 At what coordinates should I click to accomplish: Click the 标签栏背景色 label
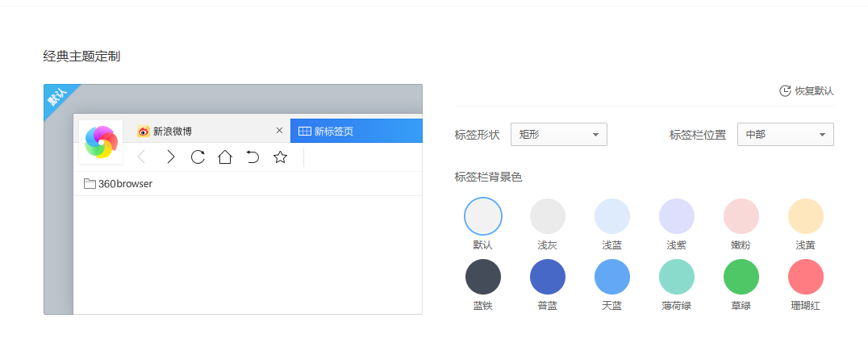(x=488, y=177)
